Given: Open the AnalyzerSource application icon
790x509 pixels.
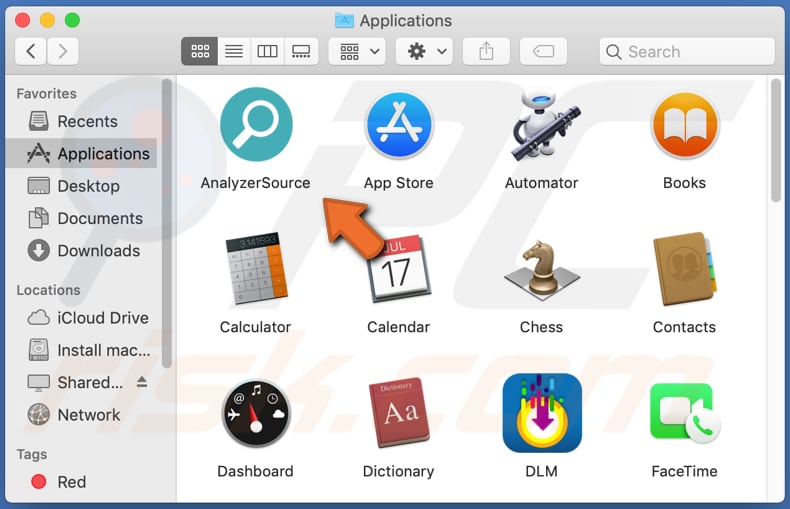Looking at the screenshot, I should click(x=256, y=124).
